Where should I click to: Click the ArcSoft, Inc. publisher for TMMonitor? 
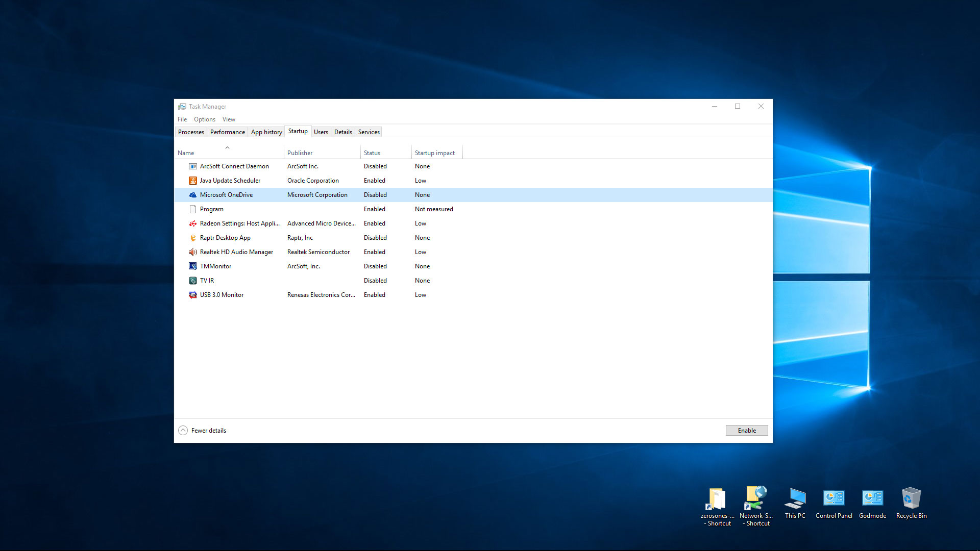click(x=304, y=266)
